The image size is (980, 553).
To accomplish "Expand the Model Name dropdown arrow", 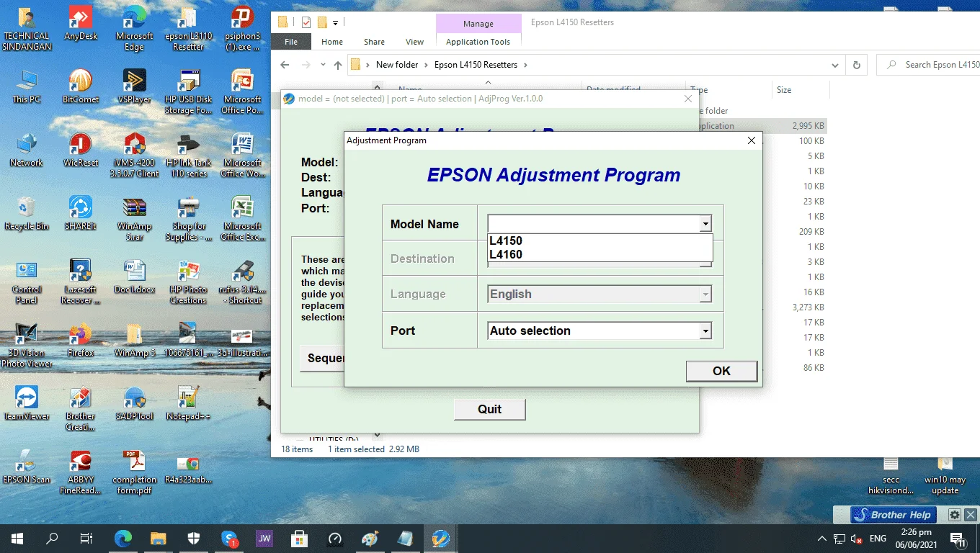I will tap(705, 225).
